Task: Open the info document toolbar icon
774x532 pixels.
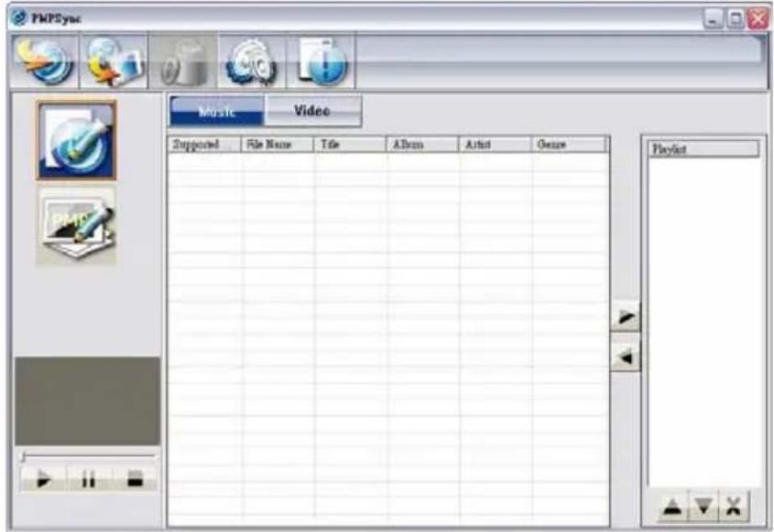Action: click(x=321, y=61)
